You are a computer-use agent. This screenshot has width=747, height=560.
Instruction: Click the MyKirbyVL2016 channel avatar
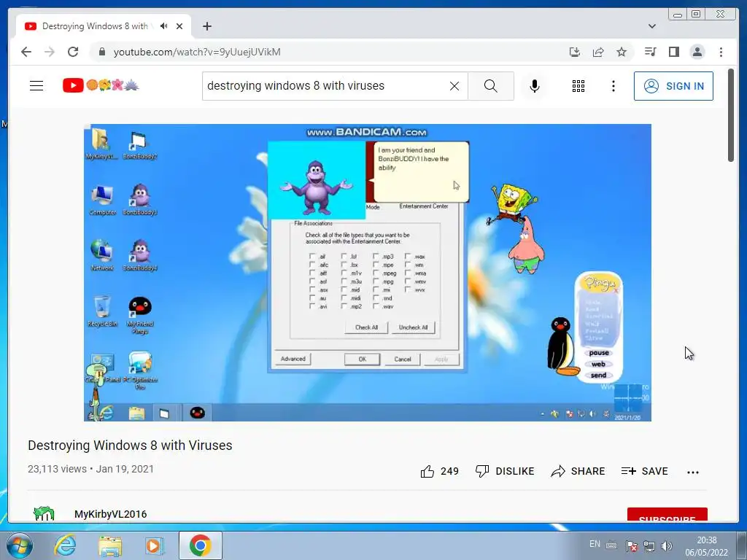point(44,514)
